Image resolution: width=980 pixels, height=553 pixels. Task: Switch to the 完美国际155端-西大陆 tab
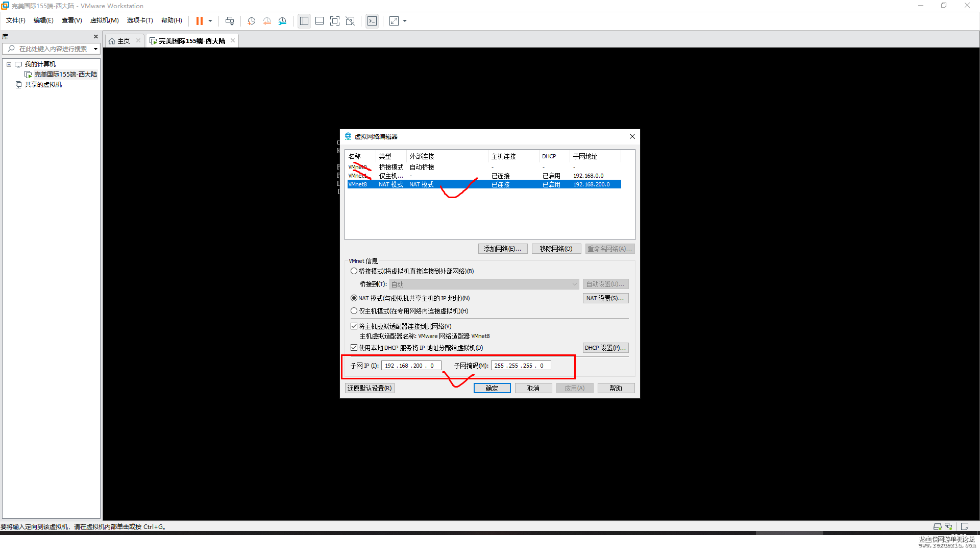click(x=192, y=41)
